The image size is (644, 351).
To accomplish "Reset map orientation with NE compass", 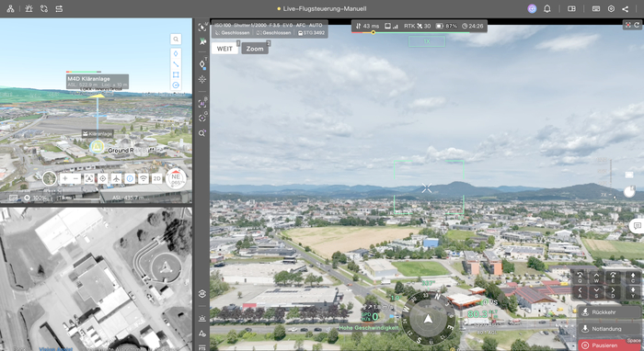I will point(176,178).
